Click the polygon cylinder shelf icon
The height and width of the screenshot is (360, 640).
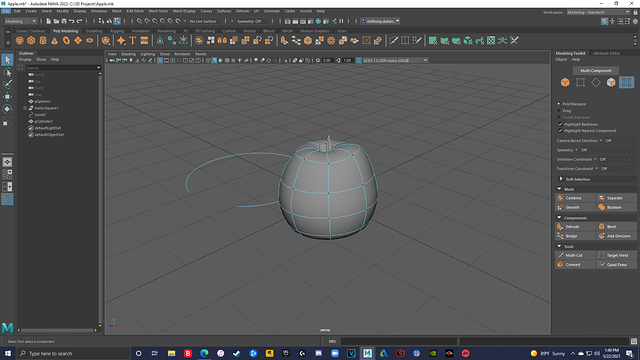[x=43, y=40]
